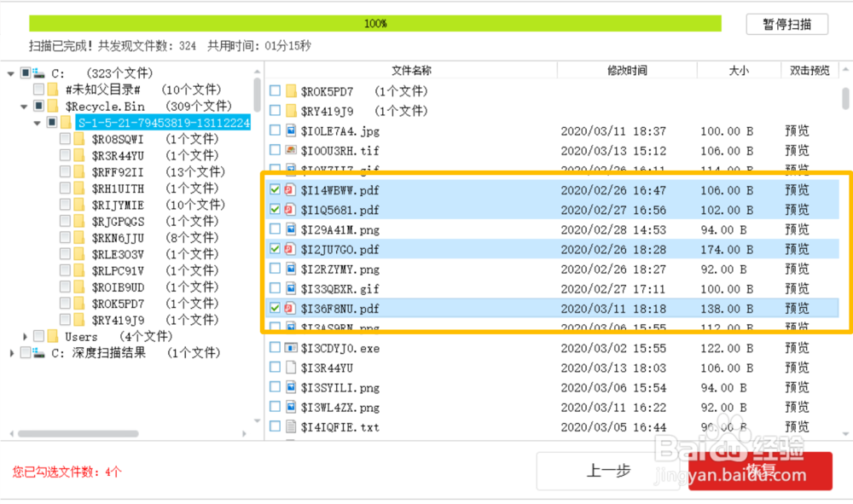853x504 pixels.
Task: Collapse the S-1-5-21-79453819 tree node
Action: [x=37, y=123]
